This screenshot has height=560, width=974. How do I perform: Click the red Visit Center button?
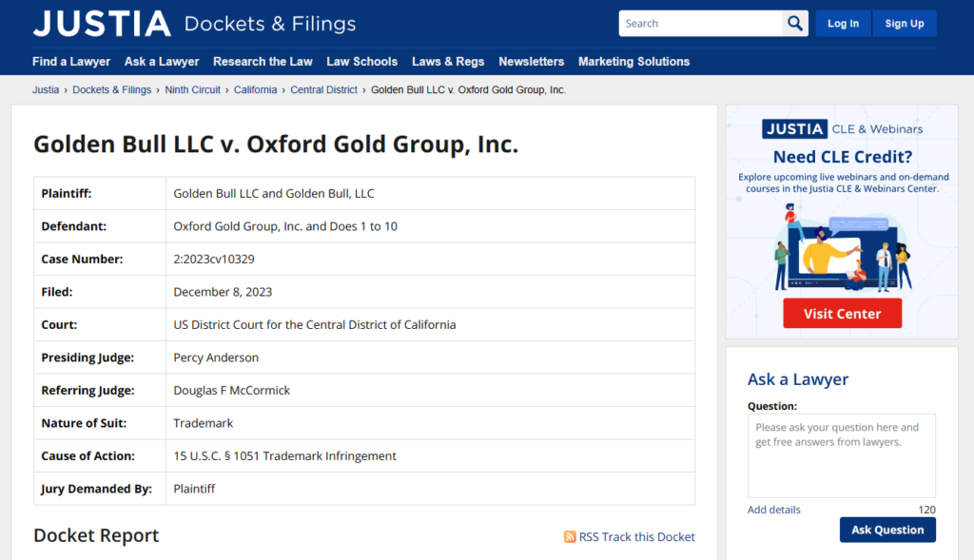(843, 314)
